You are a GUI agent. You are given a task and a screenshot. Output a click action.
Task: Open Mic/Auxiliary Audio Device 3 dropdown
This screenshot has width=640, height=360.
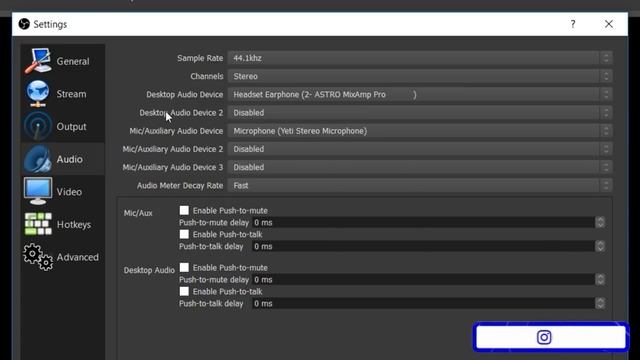(420, 167)
